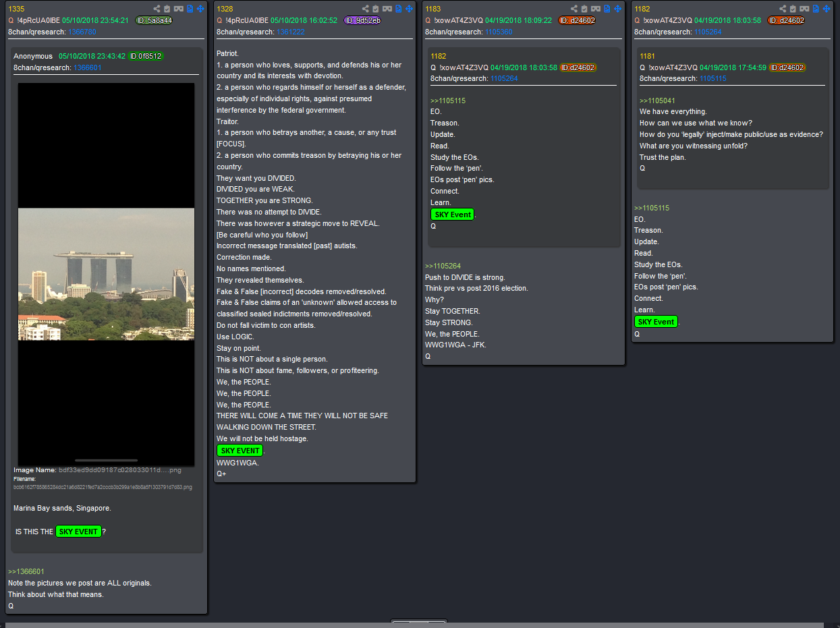Click post number 1328
840x628 pixels.
[225, 9]
